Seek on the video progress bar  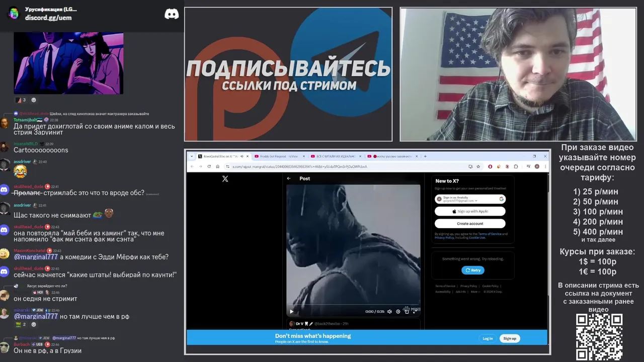(354, 304)
